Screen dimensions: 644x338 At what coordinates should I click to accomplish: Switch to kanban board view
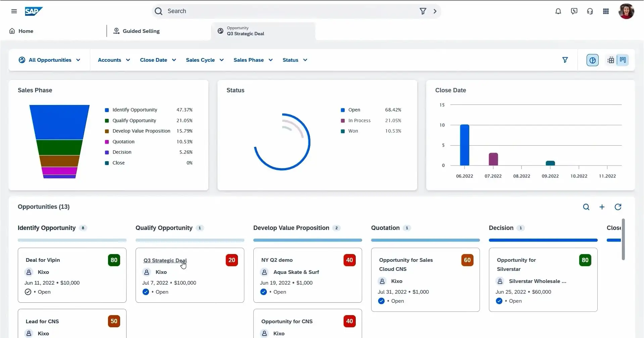pos(623,60)
